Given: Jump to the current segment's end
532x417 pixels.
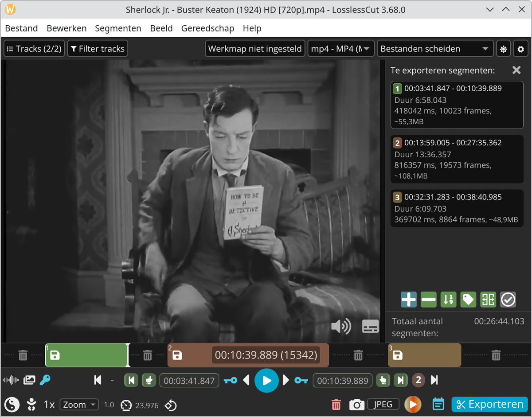Looking at the screenshot, I should tap(400, 380).
